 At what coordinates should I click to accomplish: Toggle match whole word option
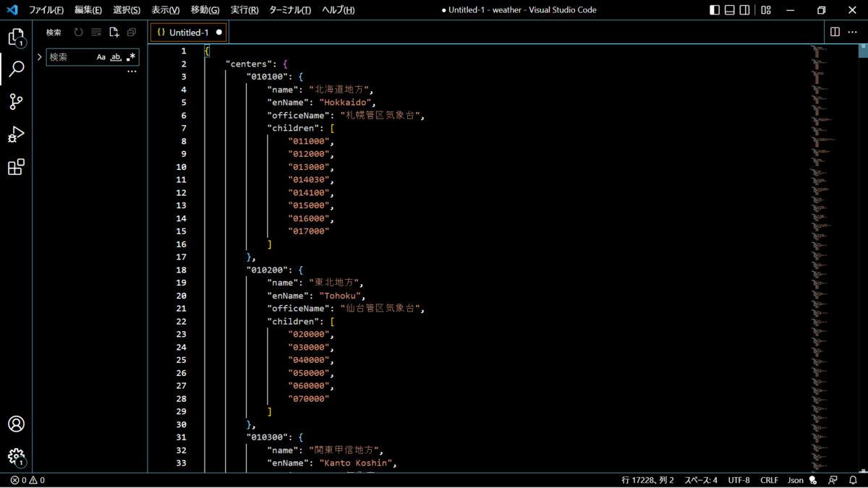coord(116,57)
